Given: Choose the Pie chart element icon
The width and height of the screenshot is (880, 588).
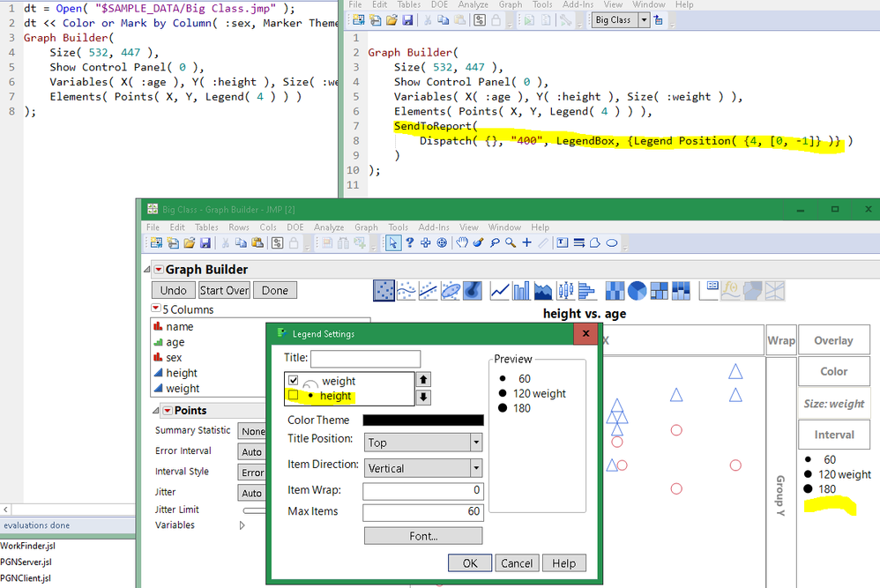Looking at the screenshot, I should 637,290.
